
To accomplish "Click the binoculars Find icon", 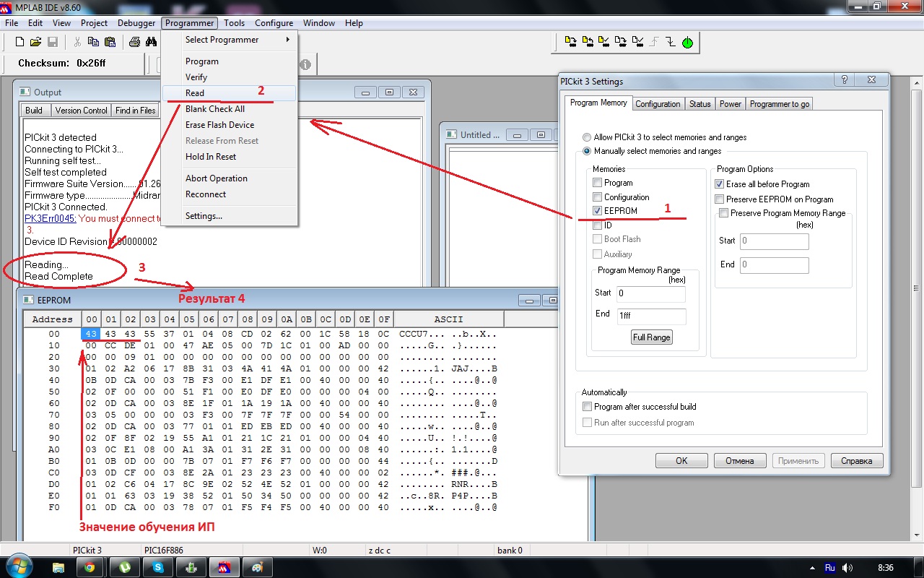I will 152,43.
